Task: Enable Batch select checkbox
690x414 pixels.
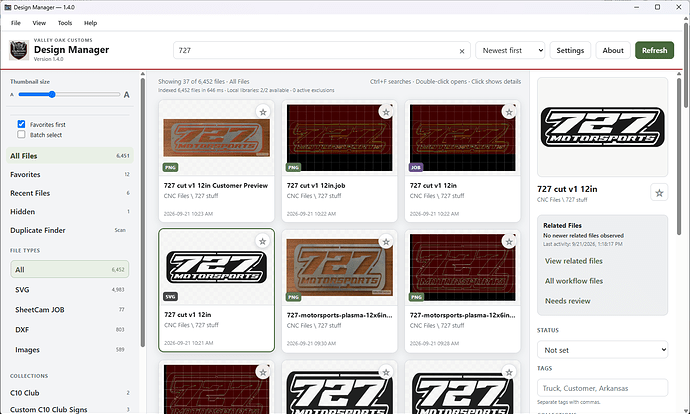Action: [21, 135]
